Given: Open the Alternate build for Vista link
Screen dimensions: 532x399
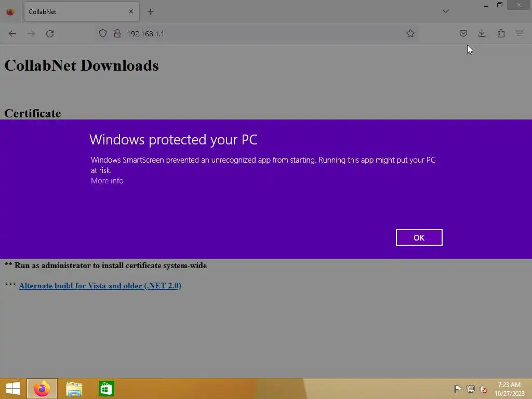Looking at the screenshot, I should click(100, 286).
